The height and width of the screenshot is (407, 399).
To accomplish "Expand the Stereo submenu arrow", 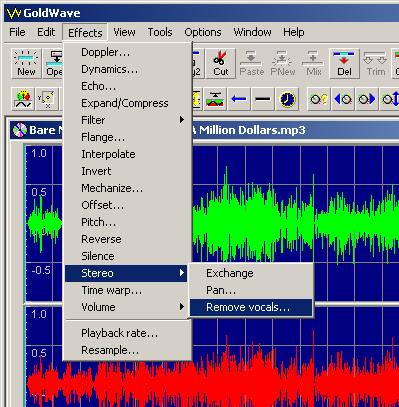I will coord(182,273).
